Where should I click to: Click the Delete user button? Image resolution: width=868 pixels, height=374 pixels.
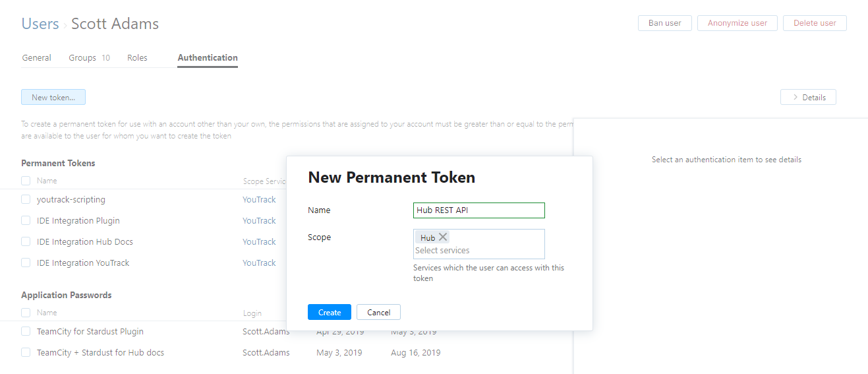point(815,23)
